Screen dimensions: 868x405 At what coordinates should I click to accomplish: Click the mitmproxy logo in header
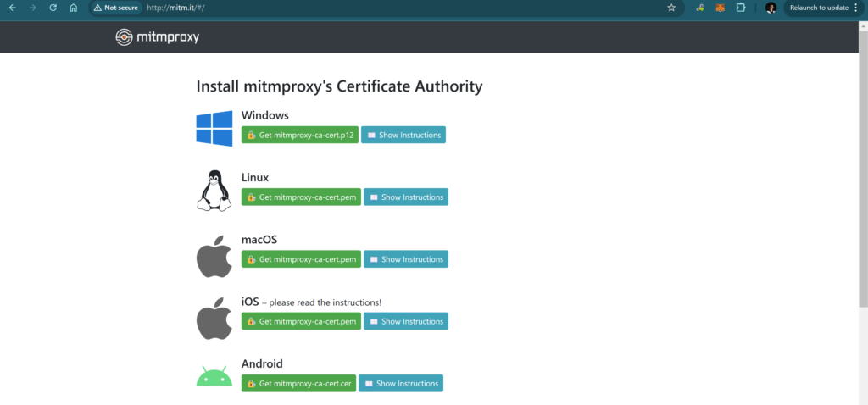pyautogui.click(x=157, y=37)
